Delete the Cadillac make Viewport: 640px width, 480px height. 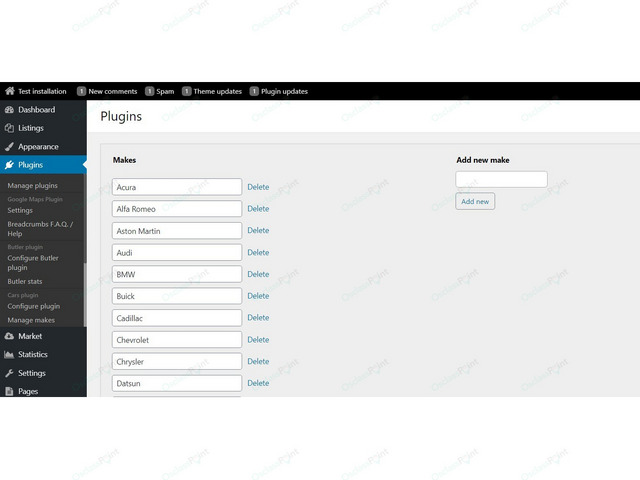click(x=258, y=318)
